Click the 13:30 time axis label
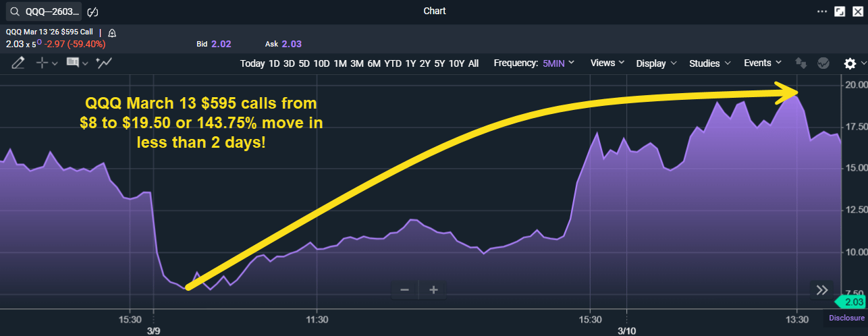 pyautogui.click(x=797, y=319)
